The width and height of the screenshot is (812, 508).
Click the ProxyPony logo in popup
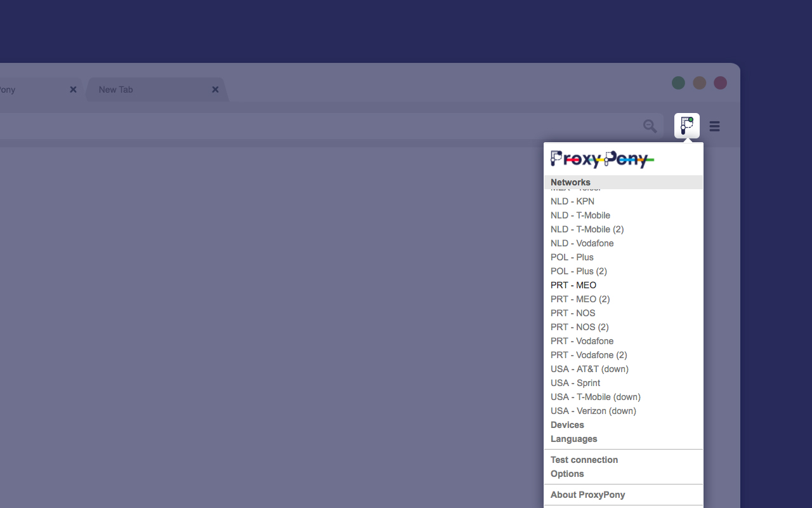pyautogui.click(x=602, y=159)
